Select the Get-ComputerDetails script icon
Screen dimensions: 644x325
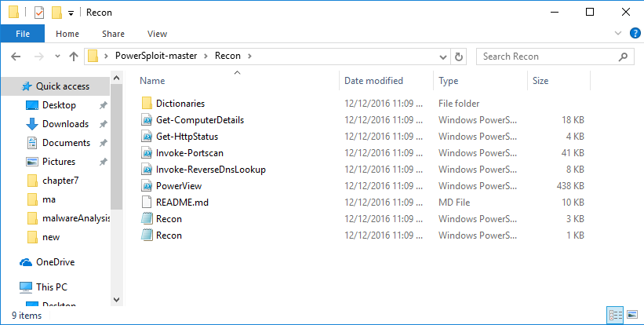147,120
